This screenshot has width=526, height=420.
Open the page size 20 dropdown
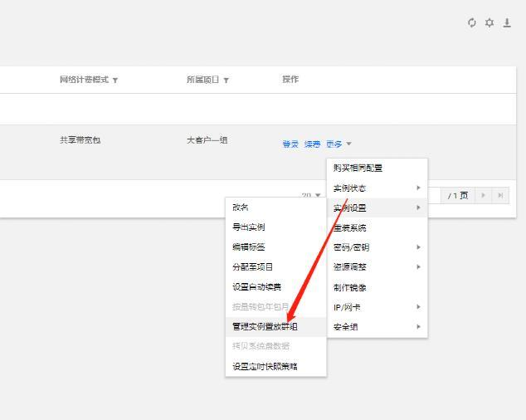click(311, 195)
